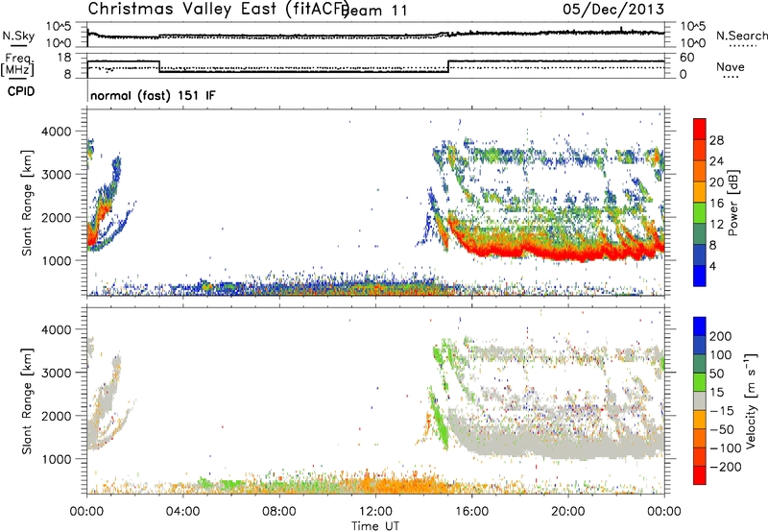Screen dimensions: 768x532
Task: Click the date '05/Dec/2013'
Action: point(613,9)
